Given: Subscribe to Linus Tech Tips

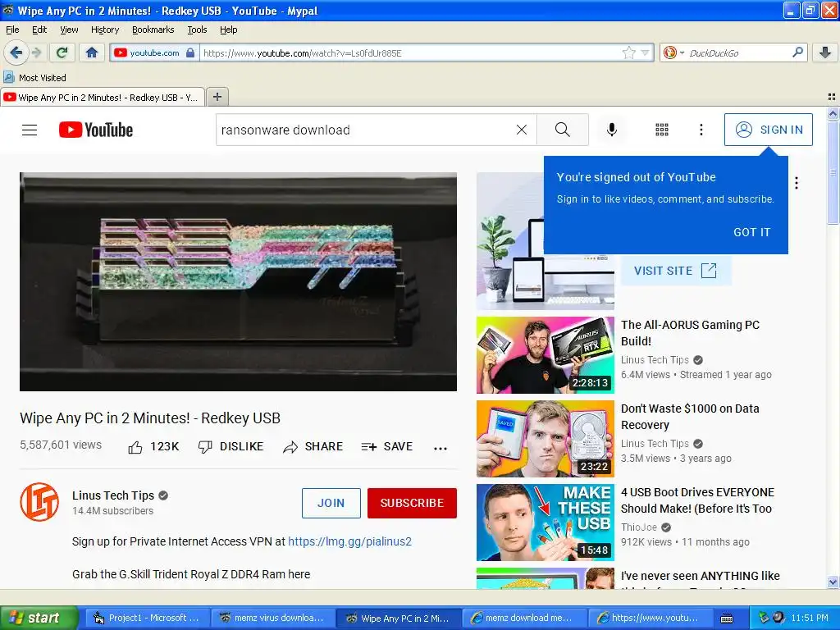Looking at the screenshot, I should pos(412,503).
